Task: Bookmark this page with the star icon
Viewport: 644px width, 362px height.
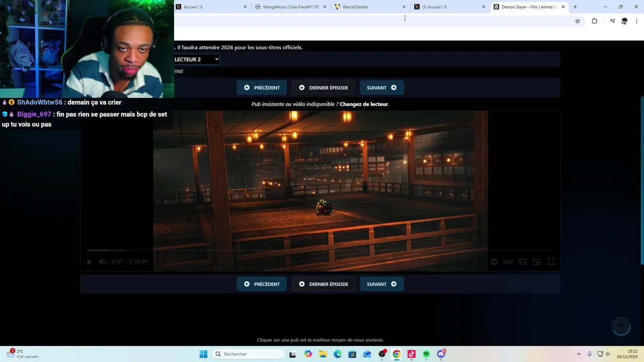Action: click(x=578, y=21)
